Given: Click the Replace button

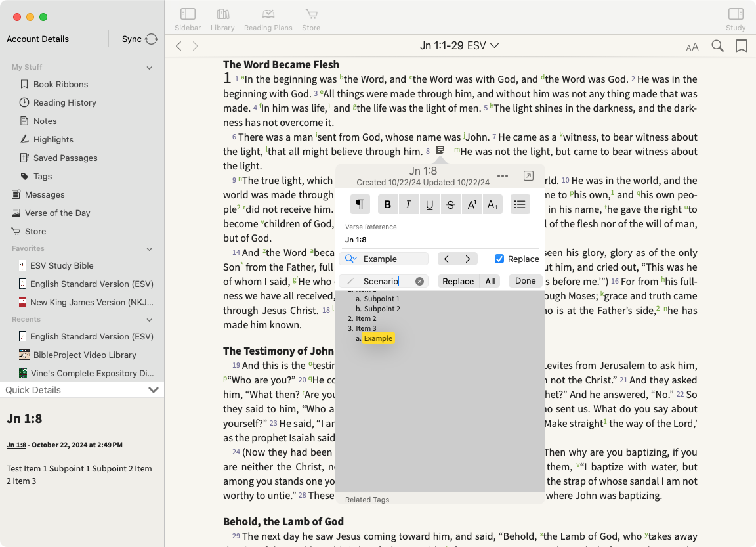Looking at the screenshot, I should click(x=458, y=281).
